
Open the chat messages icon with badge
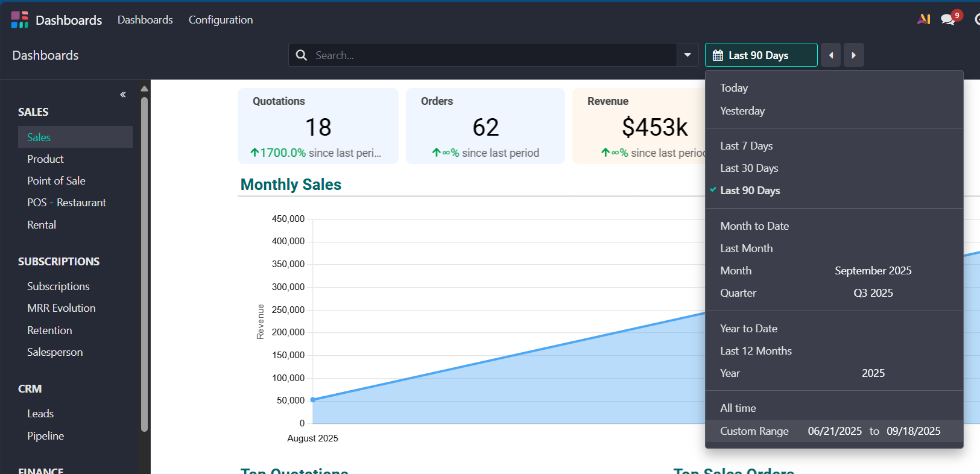point(948,19)
